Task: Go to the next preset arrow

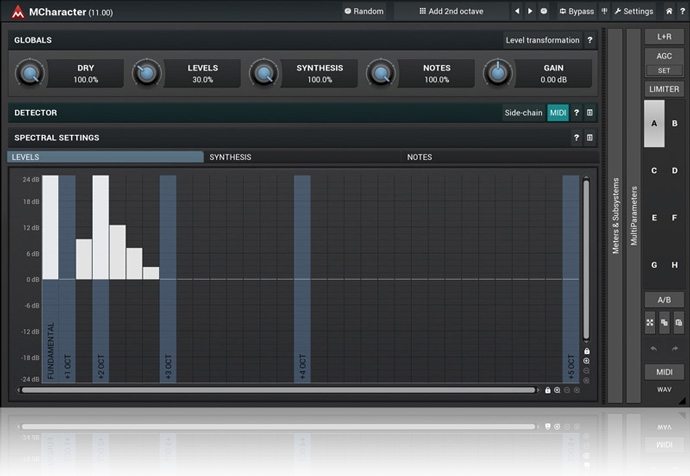Action: click(x=530, y=12)
